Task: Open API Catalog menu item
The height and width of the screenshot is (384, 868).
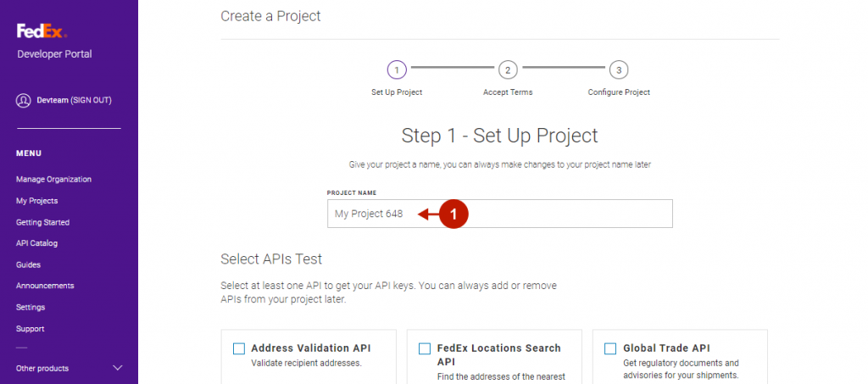Action: click(37, 243)
